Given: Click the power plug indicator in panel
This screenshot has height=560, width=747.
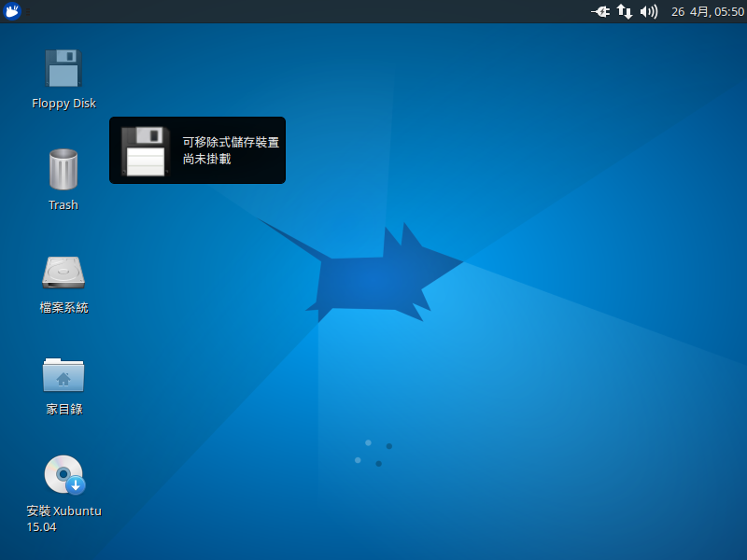Looking at the screenshot, I should (x=600, y=11).
